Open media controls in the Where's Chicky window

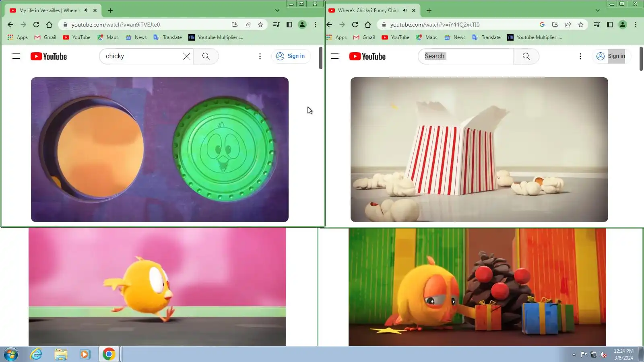point(597,25)
